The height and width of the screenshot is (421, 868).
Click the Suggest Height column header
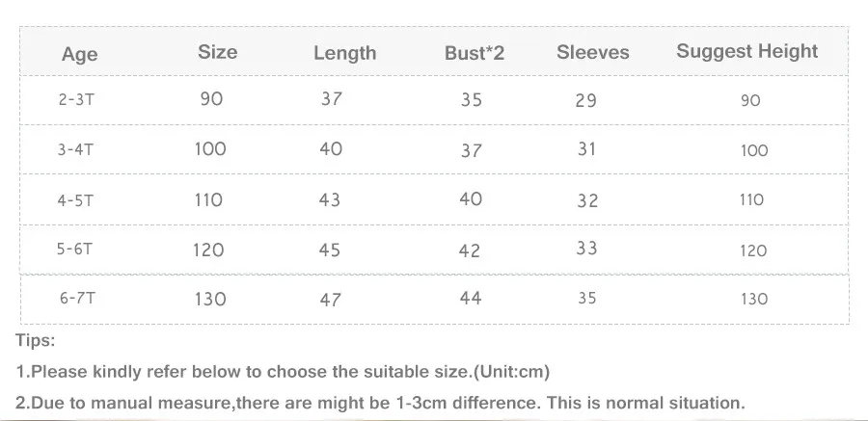(x=746, y=51)
